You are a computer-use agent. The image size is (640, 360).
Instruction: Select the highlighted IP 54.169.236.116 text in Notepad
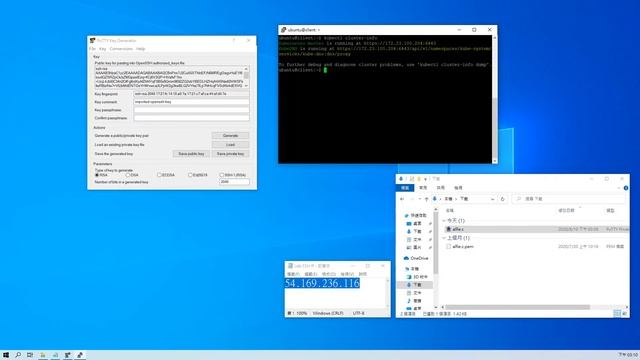[x=322, y=283]
